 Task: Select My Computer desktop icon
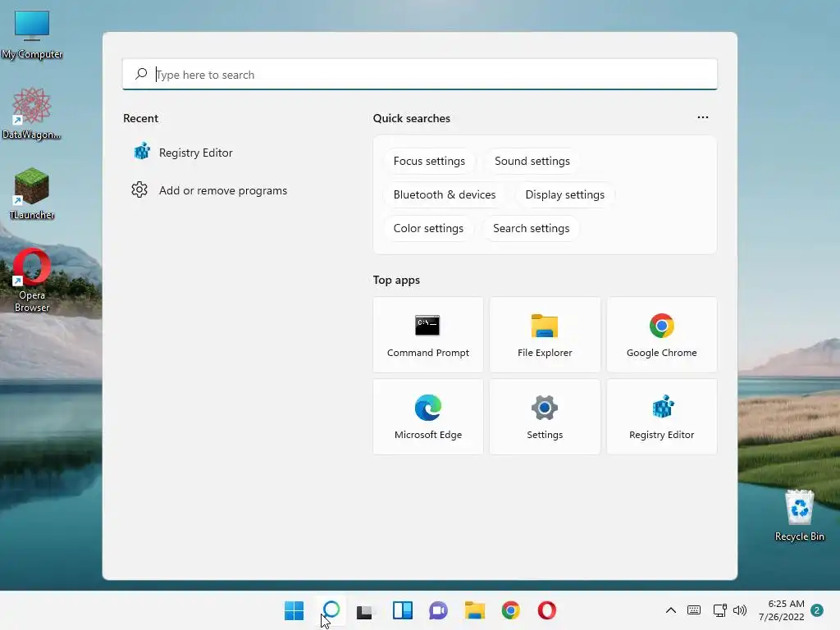click(x=32, y=34)
